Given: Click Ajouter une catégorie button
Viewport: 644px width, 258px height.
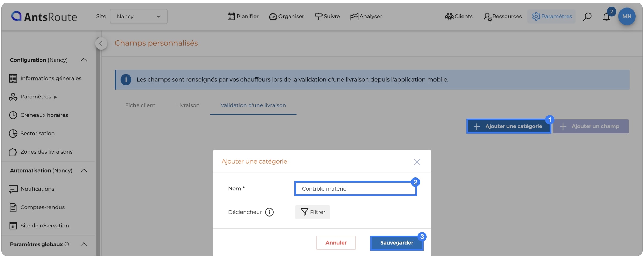Looking at the screenshot, I should 508,126.
